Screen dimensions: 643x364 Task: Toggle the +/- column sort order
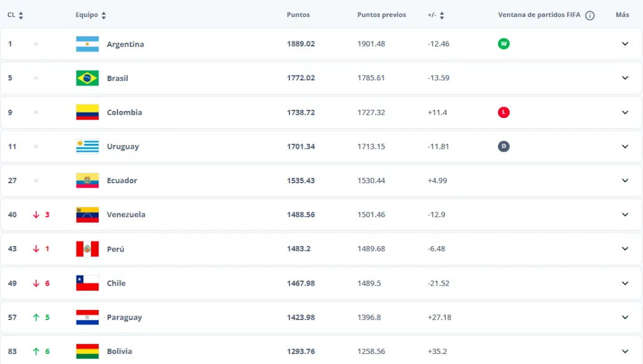click(x=443, y=14)
